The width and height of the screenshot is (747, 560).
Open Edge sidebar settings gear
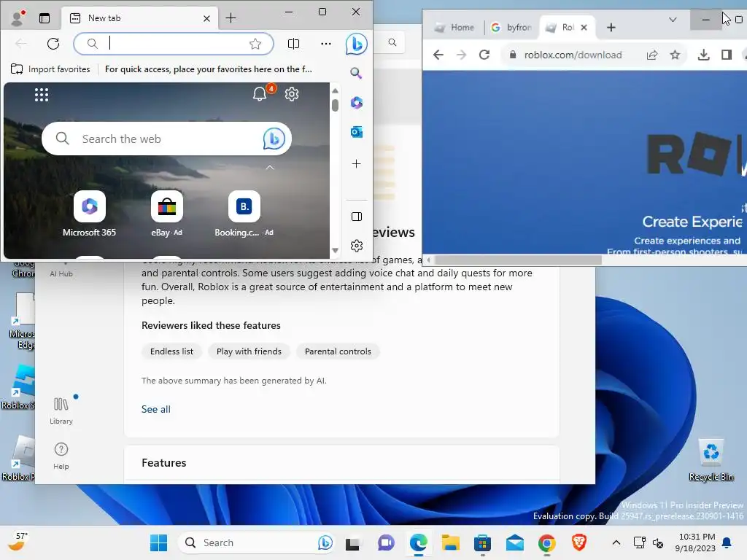point(356,246)
